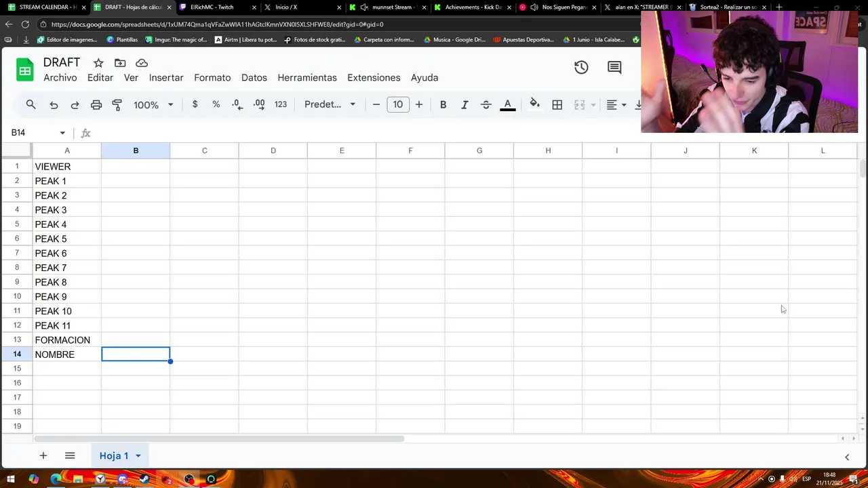Open the Ayuda menu
The height and width of the screenshot is (488, 868).
425,77
